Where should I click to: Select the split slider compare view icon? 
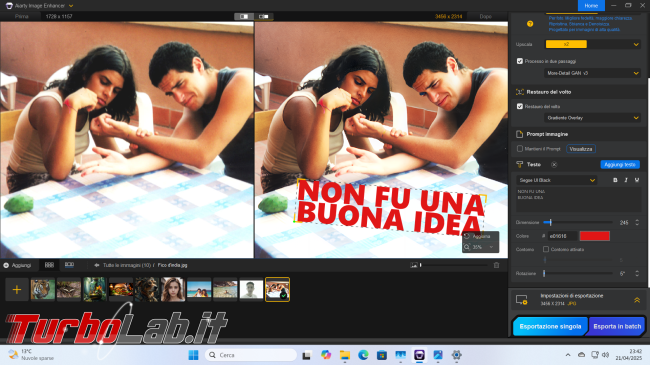264,17
